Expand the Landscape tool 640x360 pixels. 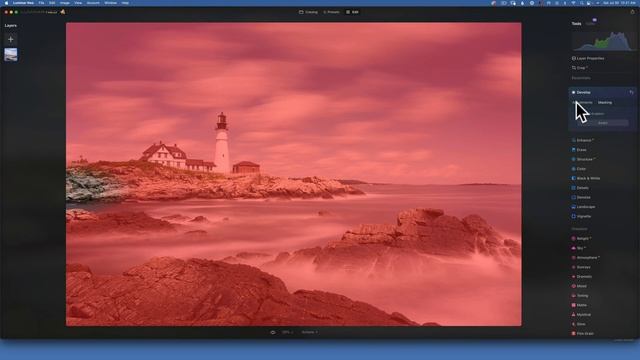click(x=583, y=207)
